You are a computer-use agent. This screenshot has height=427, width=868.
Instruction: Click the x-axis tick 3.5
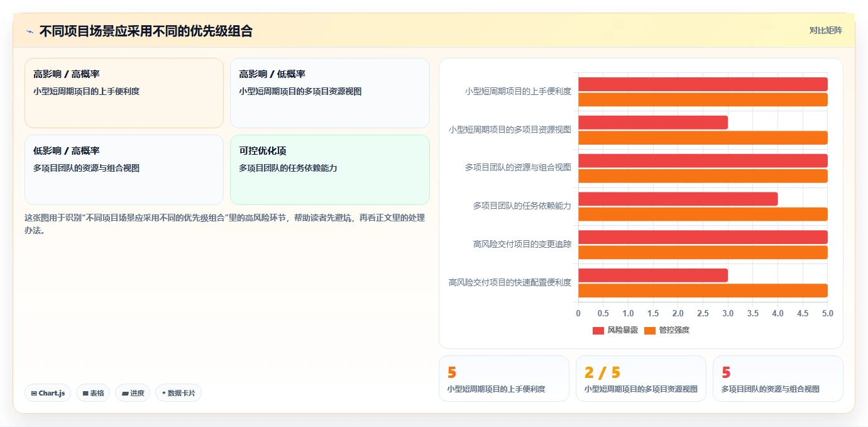point(753,313)
